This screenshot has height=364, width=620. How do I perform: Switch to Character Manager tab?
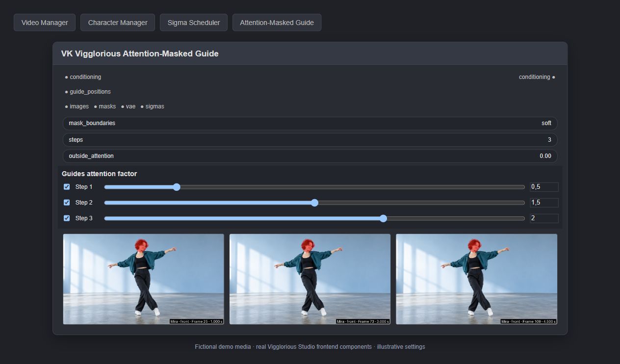[118, 23]
